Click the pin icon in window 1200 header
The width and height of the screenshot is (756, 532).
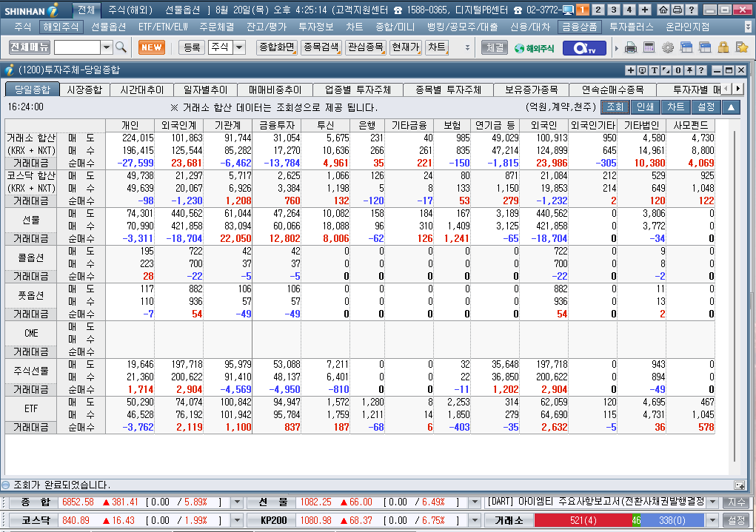tap(690, 70)
